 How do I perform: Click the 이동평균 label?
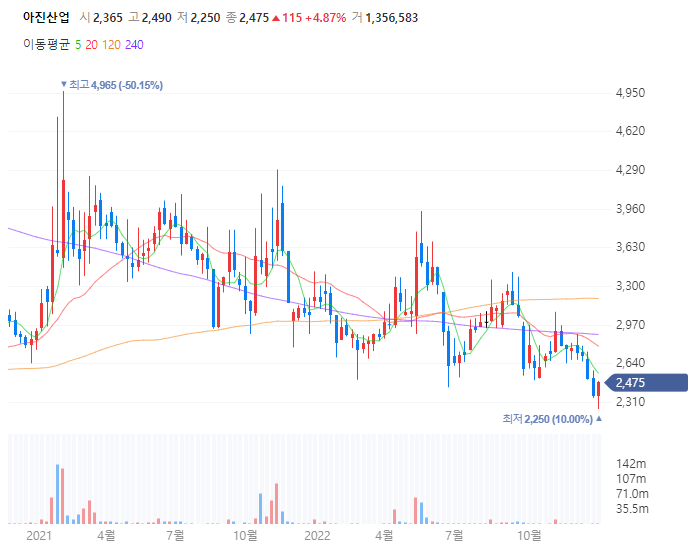pyautogui.click(x=47, y=44)
